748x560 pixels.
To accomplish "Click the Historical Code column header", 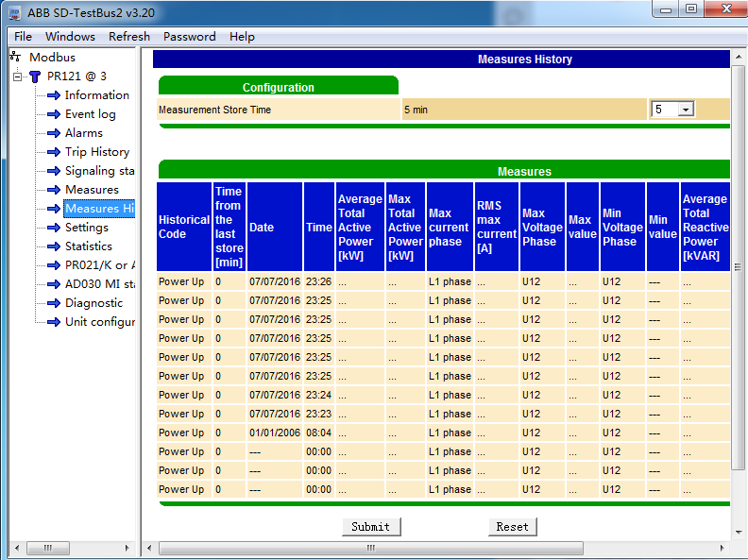I will click(184, 227).
